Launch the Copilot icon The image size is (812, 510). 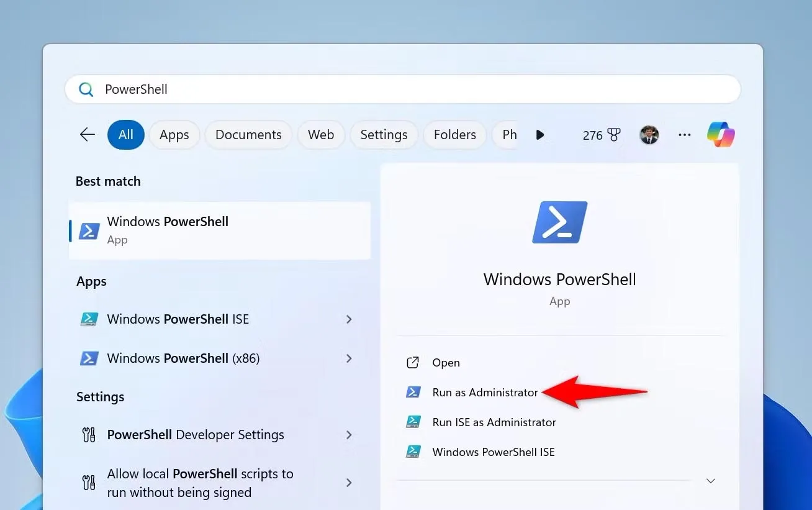pyautogui.click(x=721, y=134)
